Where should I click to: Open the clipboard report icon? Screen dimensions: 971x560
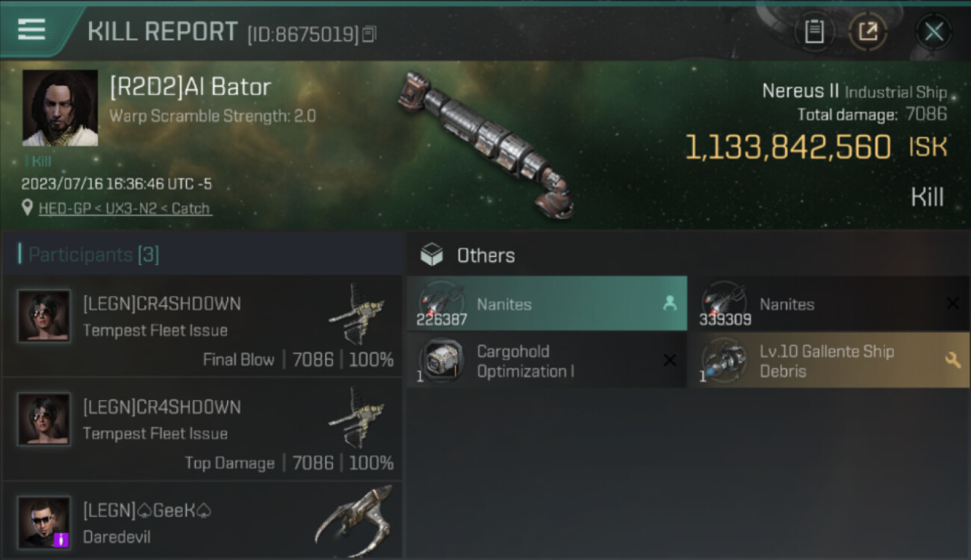[814, 32]
